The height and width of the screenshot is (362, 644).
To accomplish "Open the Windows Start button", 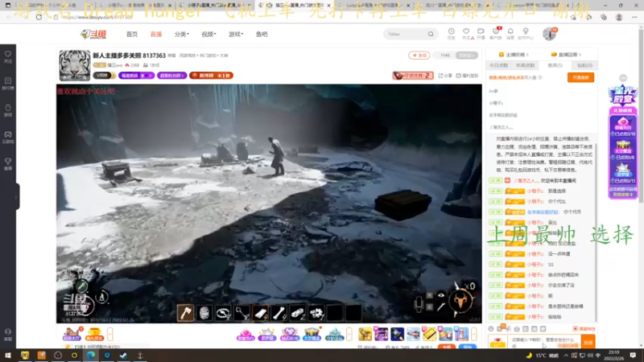I will pos(8,356).
